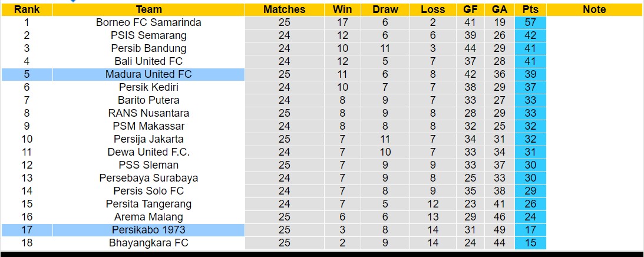
Task: Click Borneo FC's 57 points cell
Action: [x=530, y=22]
